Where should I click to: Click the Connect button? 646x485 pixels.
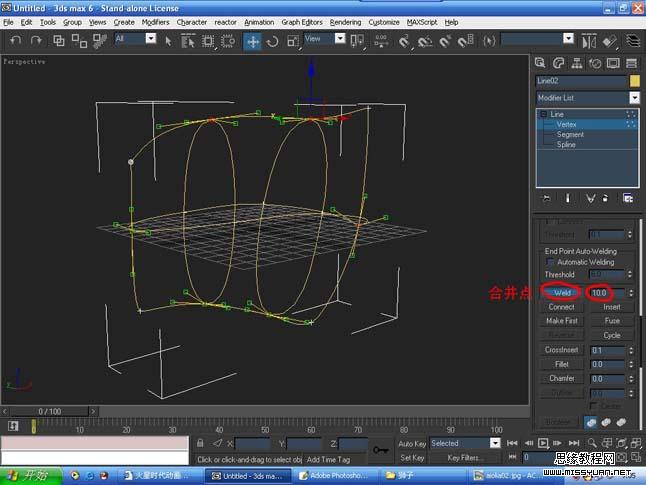[562, 307]
